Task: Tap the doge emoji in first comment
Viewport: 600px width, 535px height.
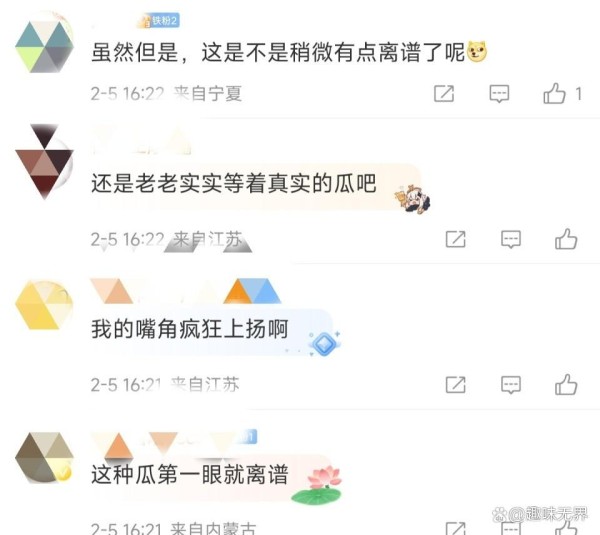Action: point(477,52)
